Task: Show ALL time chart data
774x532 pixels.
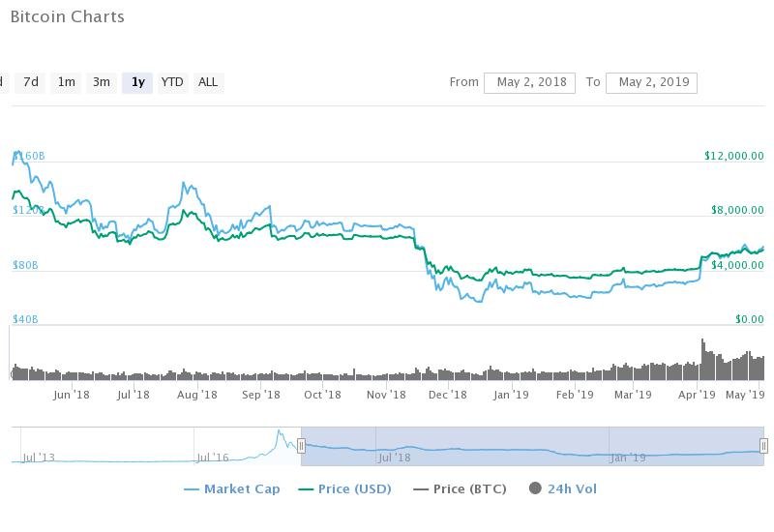Action: click(208, 82)
